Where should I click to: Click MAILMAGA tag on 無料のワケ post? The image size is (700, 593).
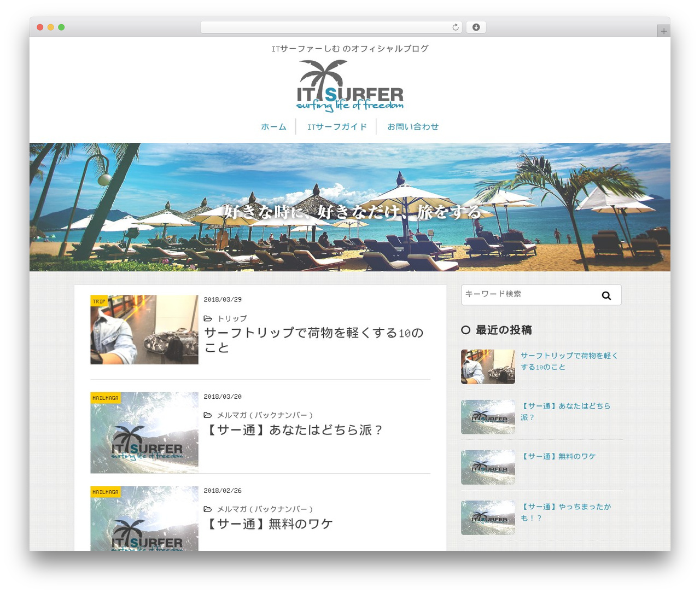(106, 492)
